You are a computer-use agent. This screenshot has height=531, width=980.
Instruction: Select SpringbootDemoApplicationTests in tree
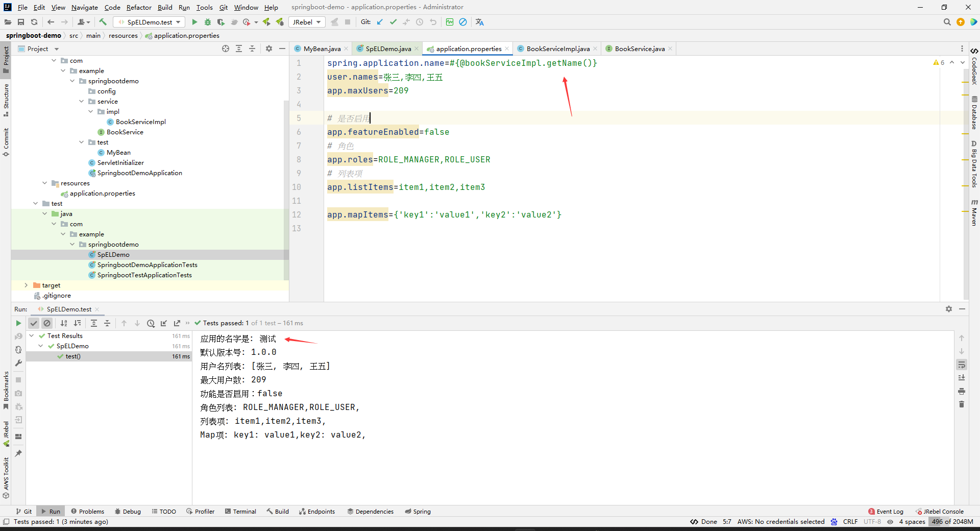point(147,265)
